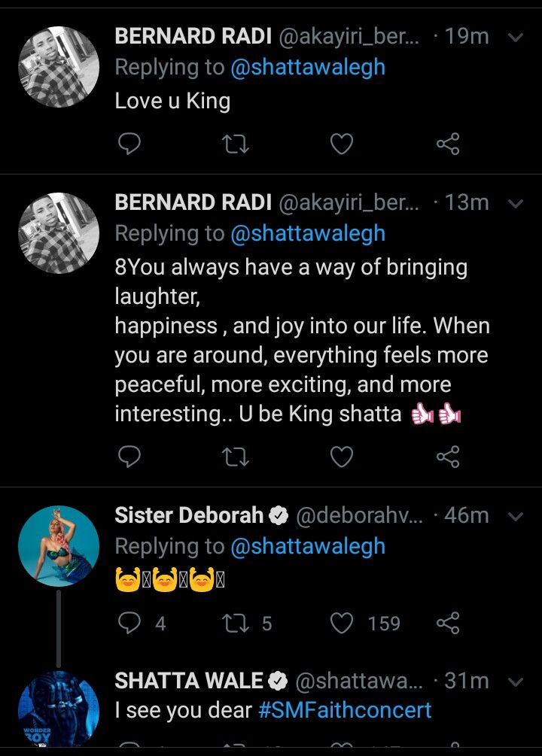Image resolution: width=542 pixels, height=756 pixels.
Task: Open options chevron on SHATTA WALE's reply
Action: pyautogui.click(x=516, y=682)
